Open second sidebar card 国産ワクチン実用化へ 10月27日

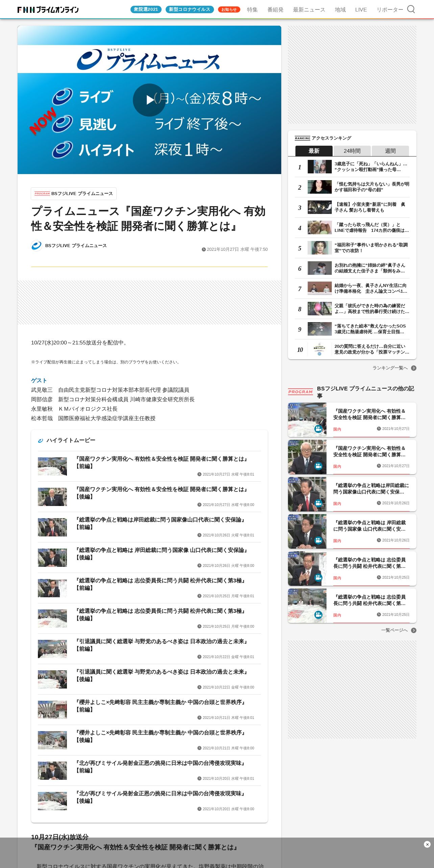[352, 457]
